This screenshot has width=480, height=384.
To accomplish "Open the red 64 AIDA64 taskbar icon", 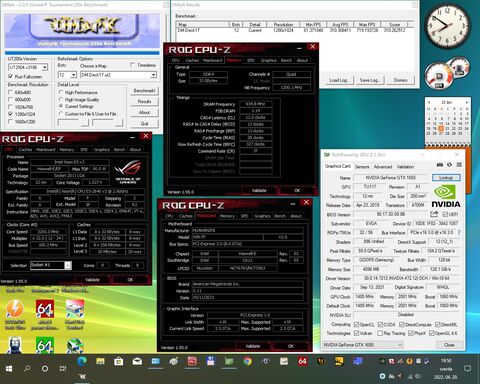I will [302, 361].
